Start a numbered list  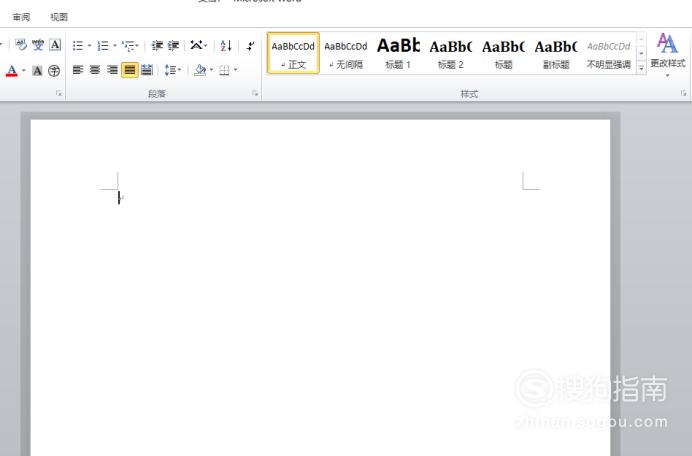pos(103,45)
